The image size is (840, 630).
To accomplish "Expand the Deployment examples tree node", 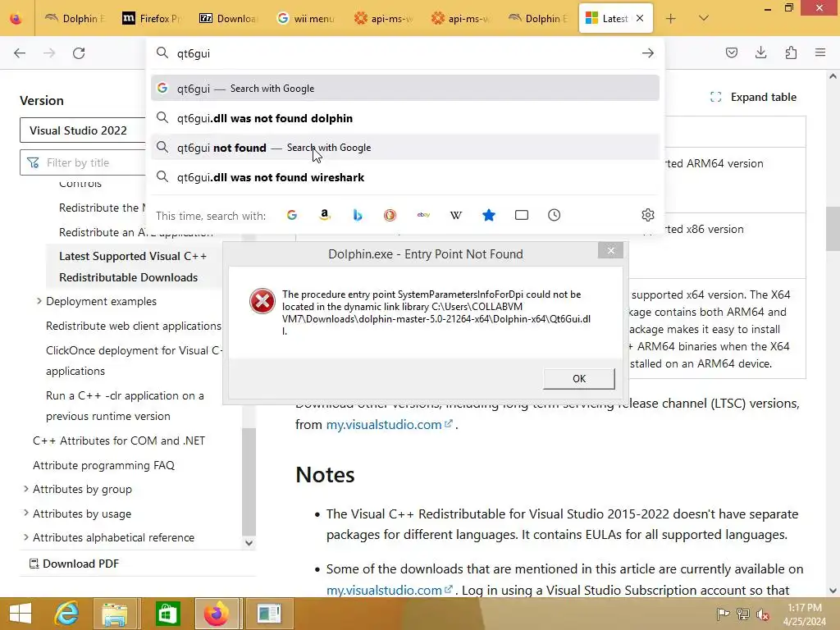I will click(x=39, y=301).
